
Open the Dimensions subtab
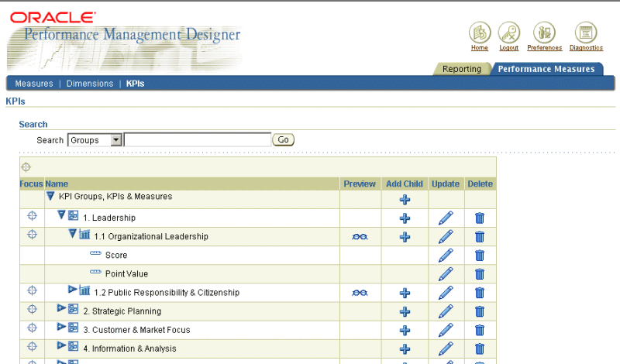pos(90,84)
